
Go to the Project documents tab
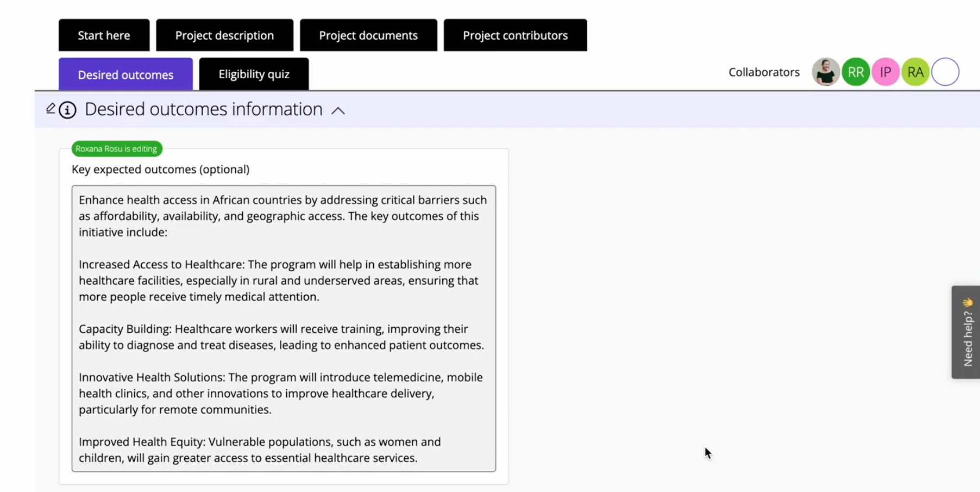tap(368, 35)
